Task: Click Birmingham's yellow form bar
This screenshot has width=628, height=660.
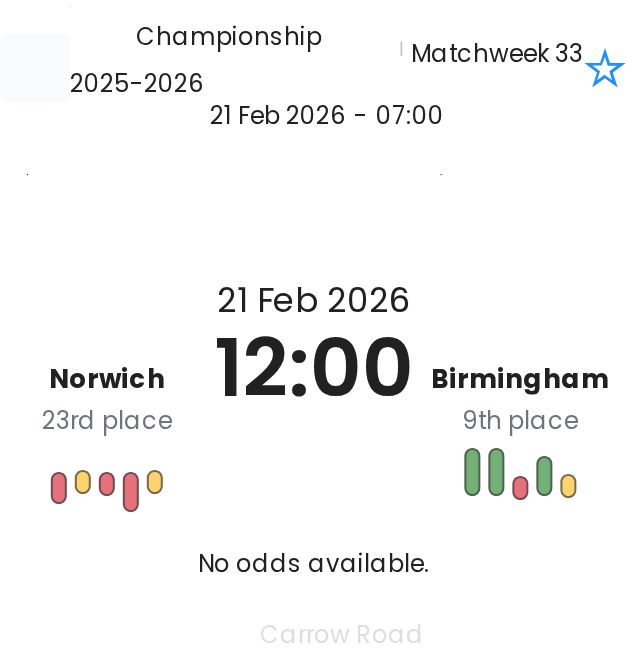Action: (x=568, y=486)
